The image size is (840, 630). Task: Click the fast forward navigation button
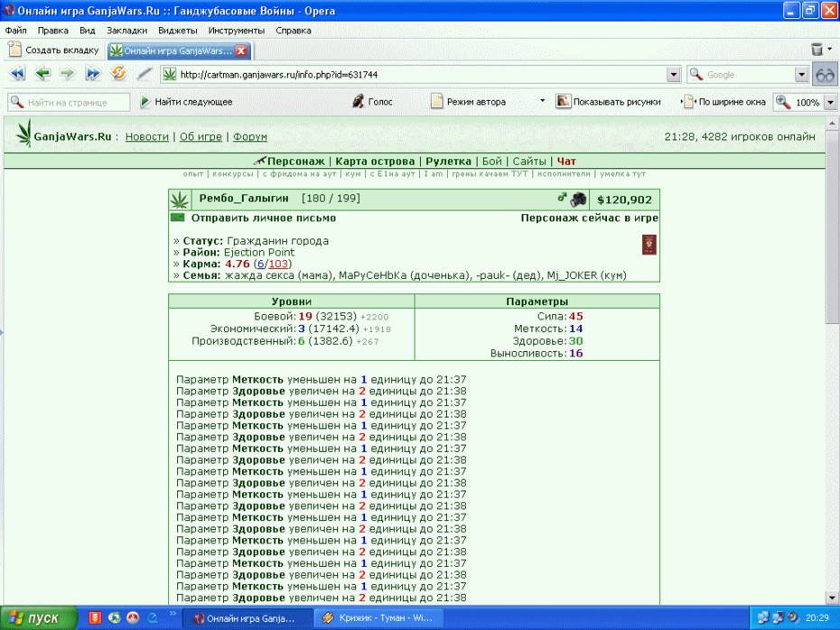coord(93,74)
